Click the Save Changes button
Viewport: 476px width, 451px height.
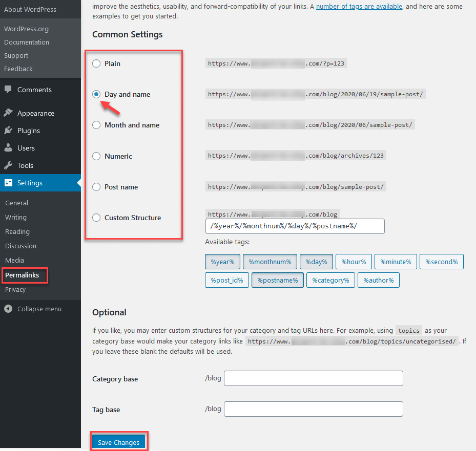click(119, 442)
